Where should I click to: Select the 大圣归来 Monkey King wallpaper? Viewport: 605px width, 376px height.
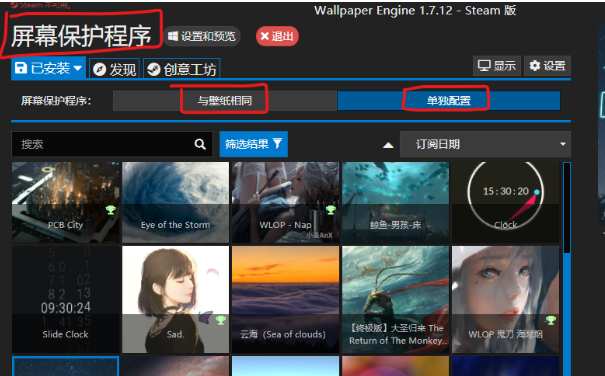tap(395, 300)
